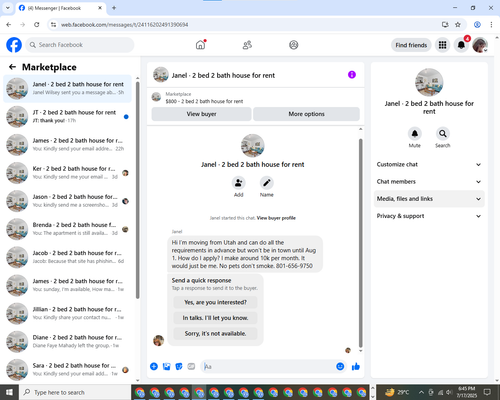Open the Janel conversation in the list
The height and width of the screenshot is (400, 500).
(67, 88)
